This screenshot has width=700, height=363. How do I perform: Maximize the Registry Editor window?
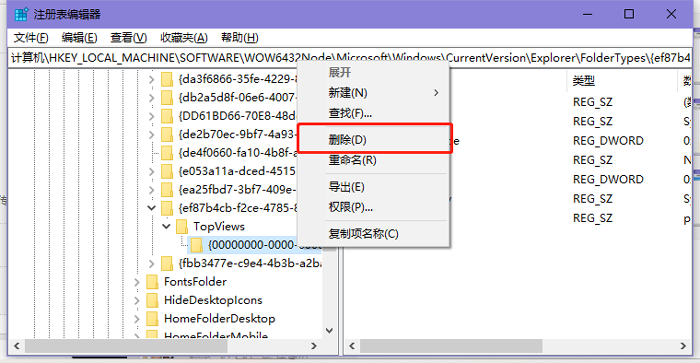629,14
